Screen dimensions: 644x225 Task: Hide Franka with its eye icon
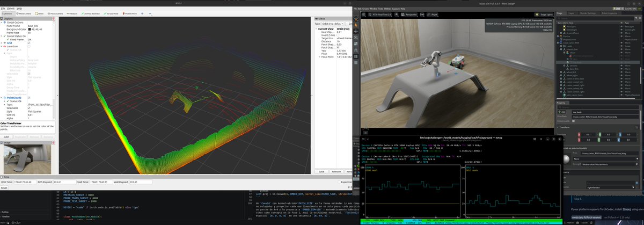click(x=621, y=37)
